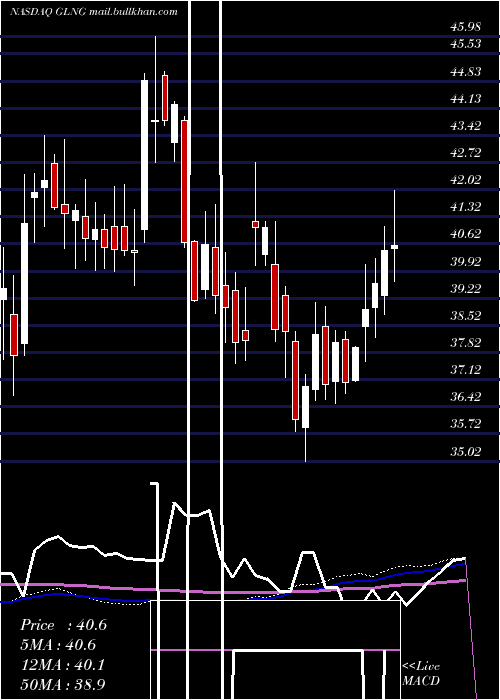Click the <<Live MACD label

pos(421,673)
